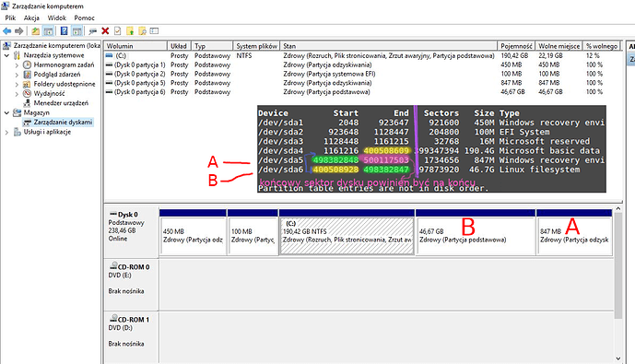Click the Foldery udostępnione icon
Image resolution: width=635 pixels, height=364 pixels.
[27, 84]
